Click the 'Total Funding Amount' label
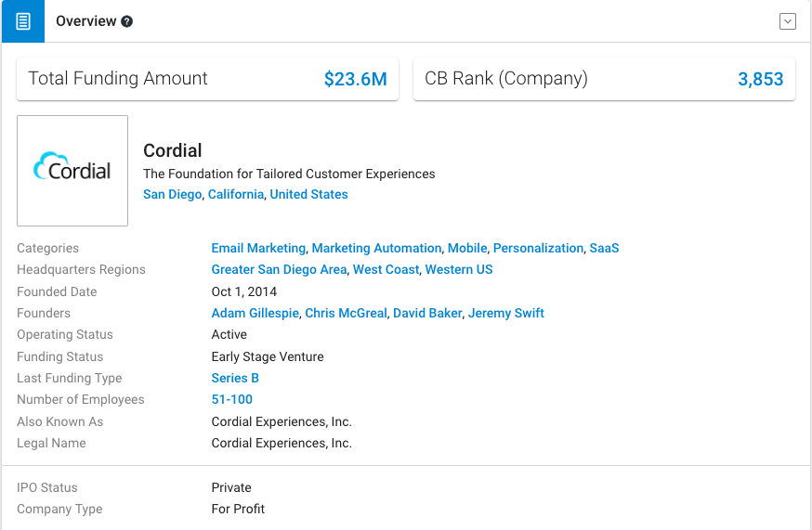812x530 pixels. [118, 78]
